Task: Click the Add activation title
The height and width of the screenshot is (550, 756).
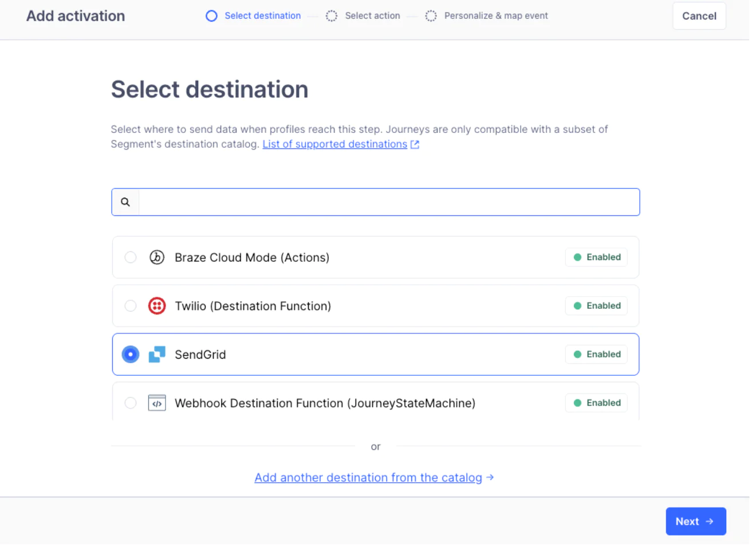Action: coord(76,16)
